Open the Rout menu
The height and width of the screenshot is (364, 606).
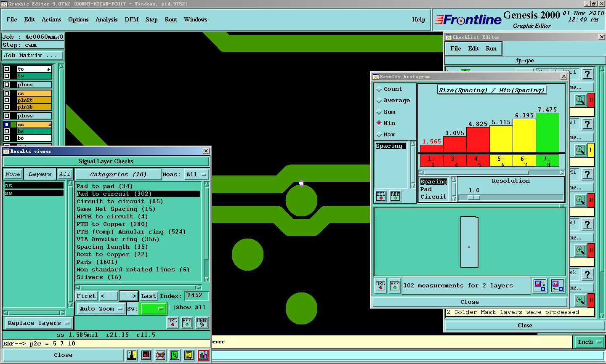pos(171,20)
